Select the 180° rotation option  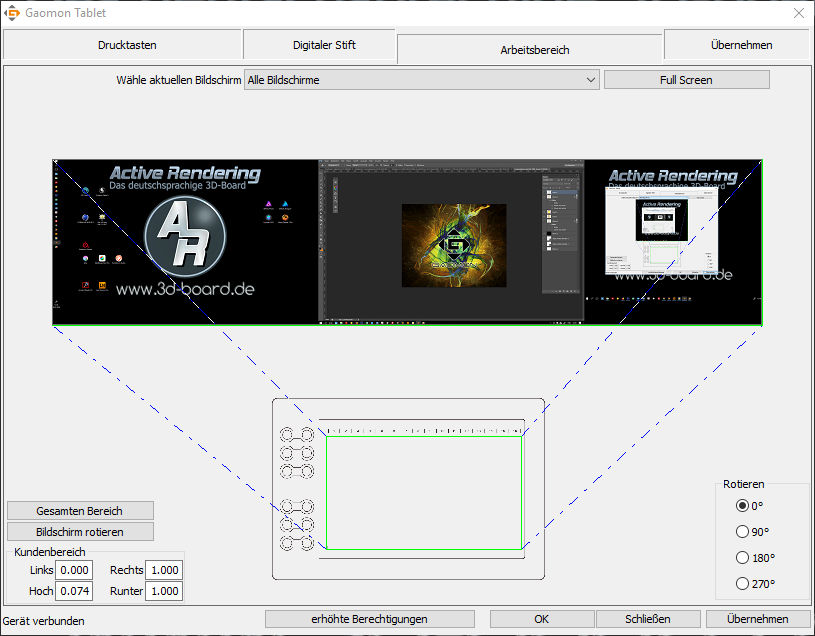coord(755,558)
